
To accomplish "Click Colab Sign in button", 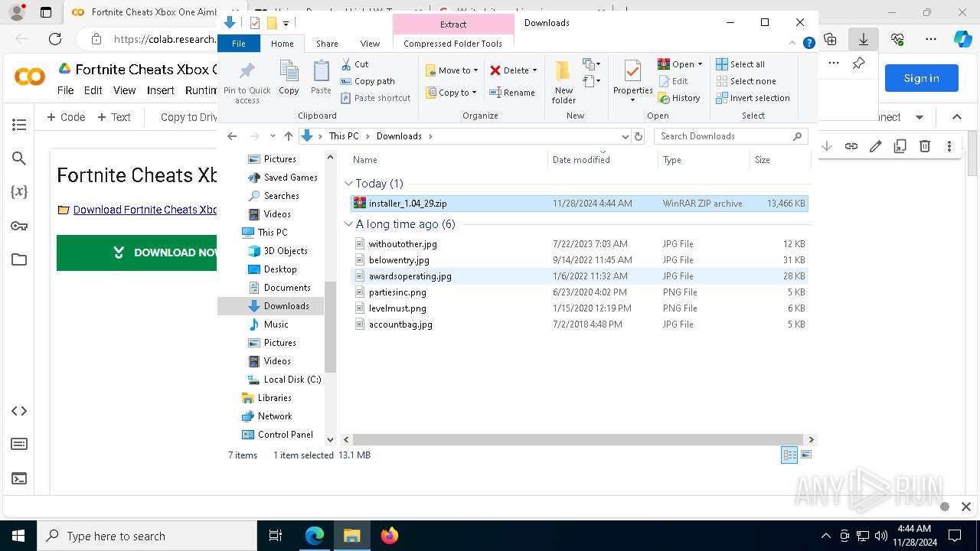I will [x=922, y=78].
